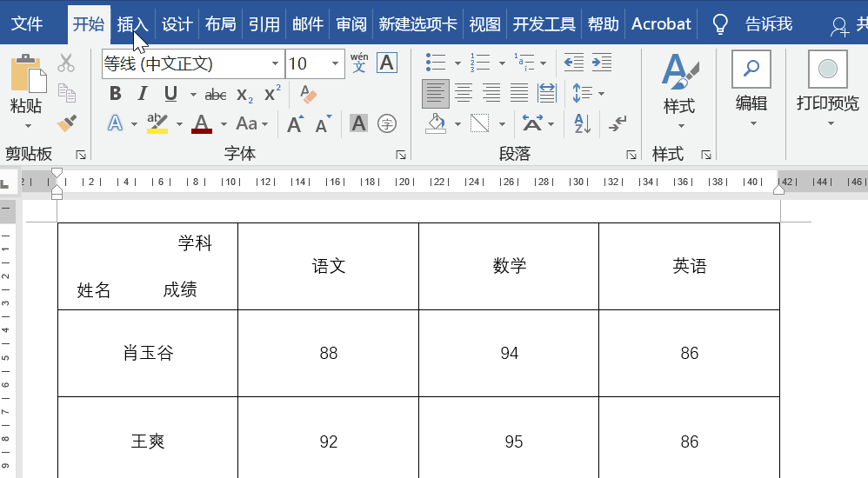868x478 pixels.
Task: Click the phonetic guide wén icon
Action: [359, 63]
